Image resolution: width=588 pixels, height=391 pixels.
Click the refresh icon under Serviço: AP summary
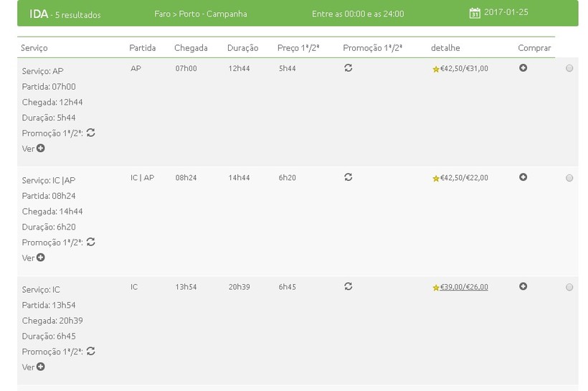91,133
